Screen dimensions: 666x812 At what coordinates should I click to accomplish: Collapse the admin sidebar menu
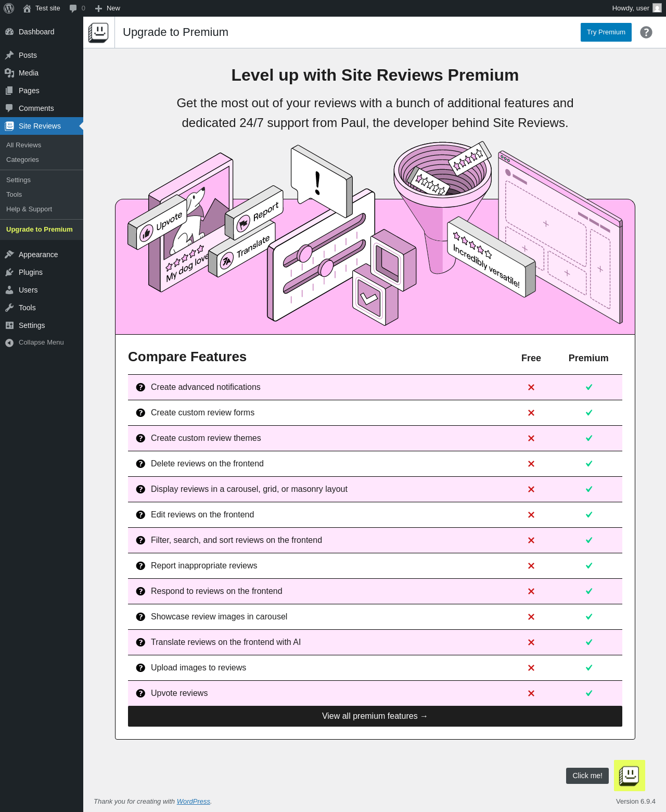click(x=42, y=342)
